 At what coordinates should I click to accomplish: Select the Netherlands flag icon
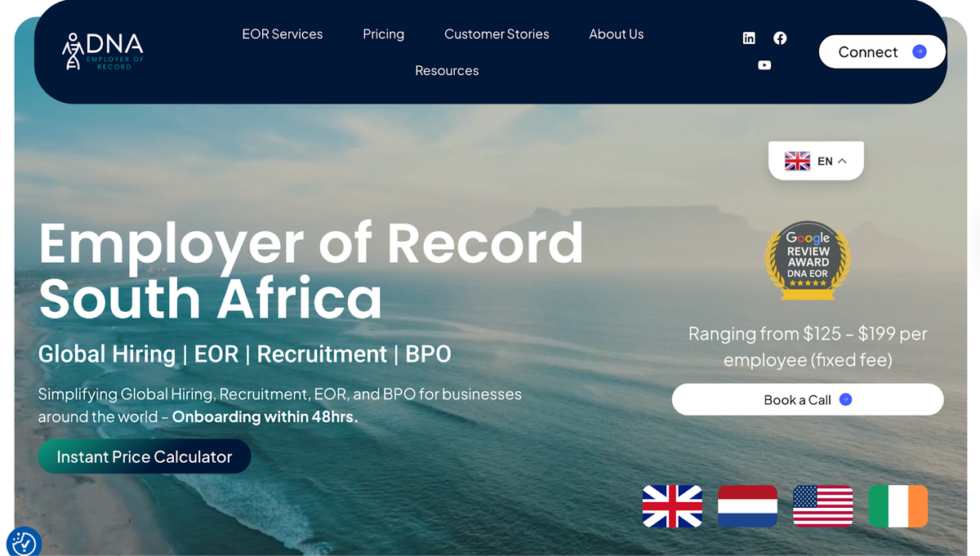(x=747, y=506)
